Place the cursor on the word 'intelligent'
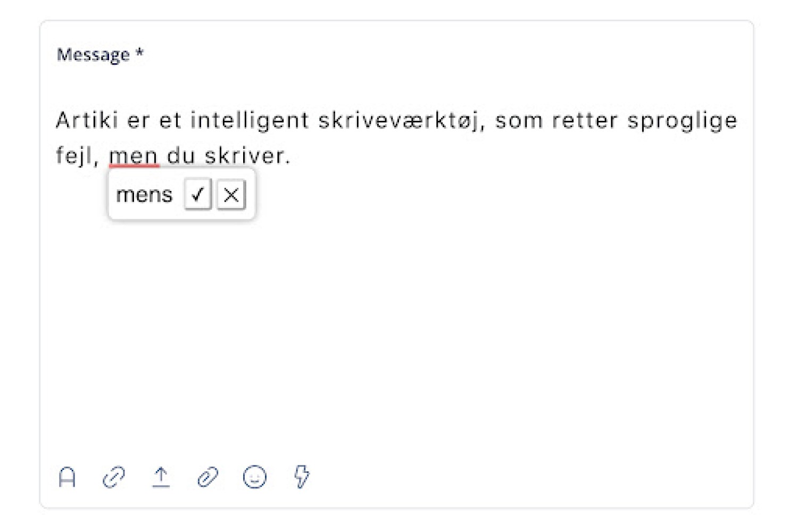This screenshot has width=798, height=532. click(250, 121)
